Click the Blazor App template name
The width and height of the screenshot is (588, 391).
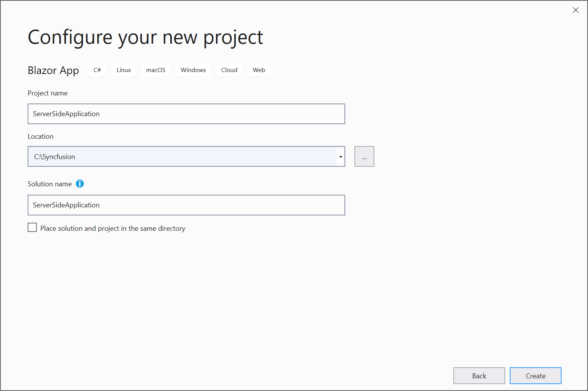(x=53, y=71)
